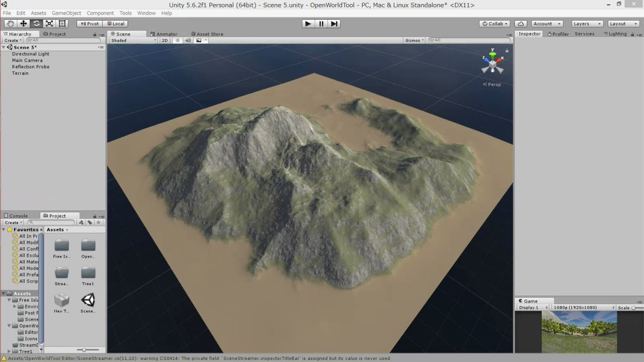This screenshot has width=644, height=362.
Task: Click the Tree1 folder thumbnail
Action: tap(88, 273)
